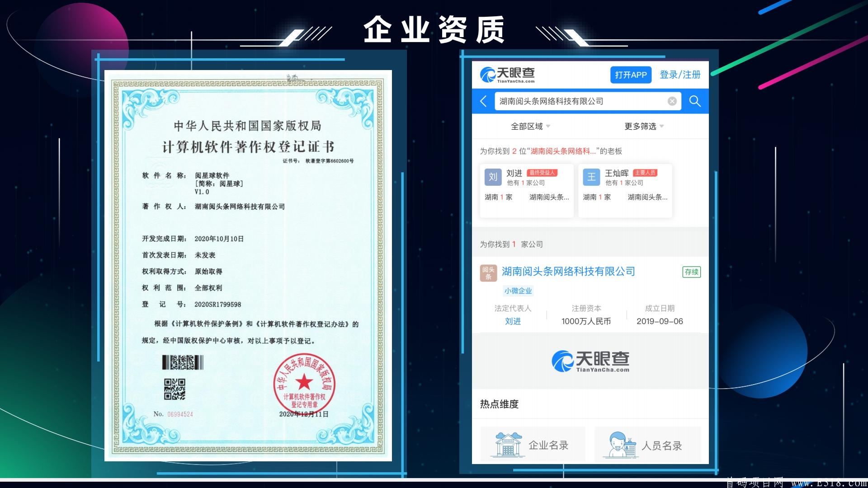Click the 全部权利 rights scope value
Image resolution: width=868 pixels, height=488 pixels.
click(208, 288)
